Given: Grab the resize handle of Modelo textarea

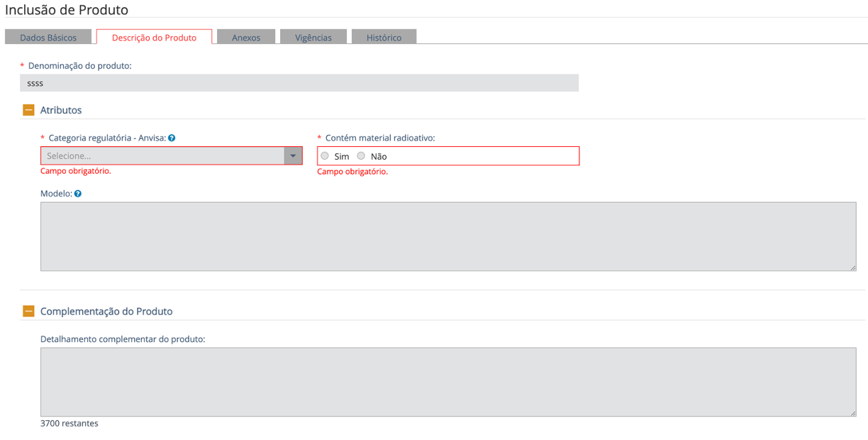Looking at the screenshot, I should click(852, 268).
